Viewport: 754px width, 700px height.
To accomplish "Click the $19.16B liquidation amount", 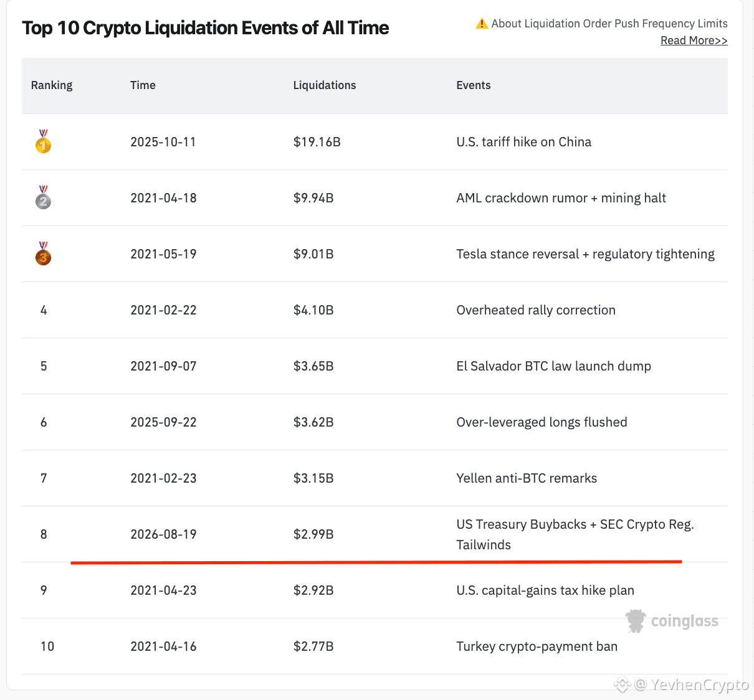I will point(317,142).
